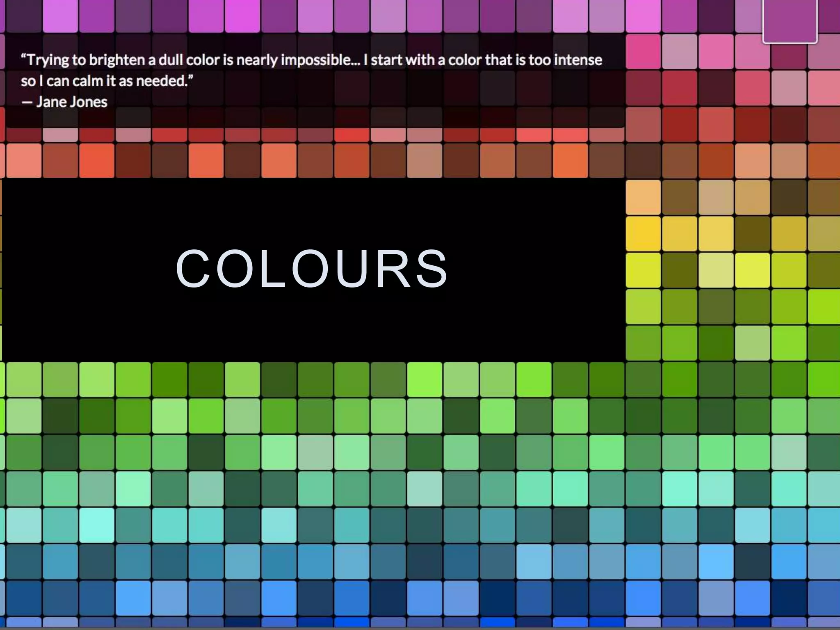
Task: Click the quote beginning "Trying to brighten a dull color"
Action: pos(312,70)
